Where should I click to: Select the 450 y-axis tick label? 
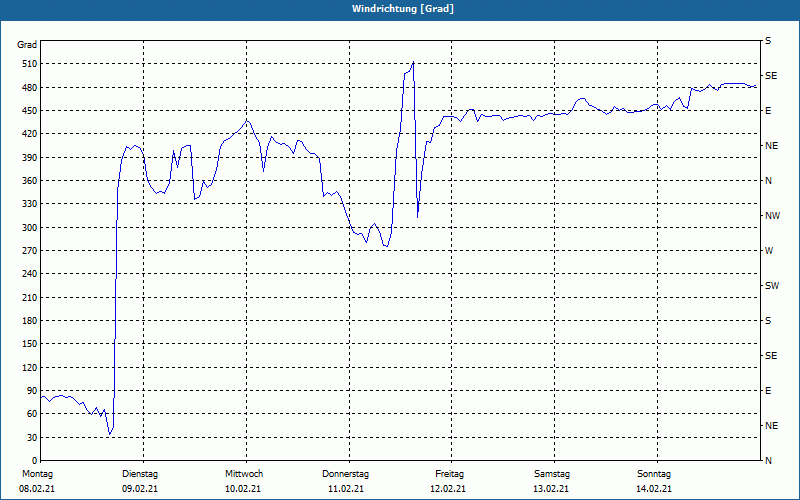pos(30,111)
